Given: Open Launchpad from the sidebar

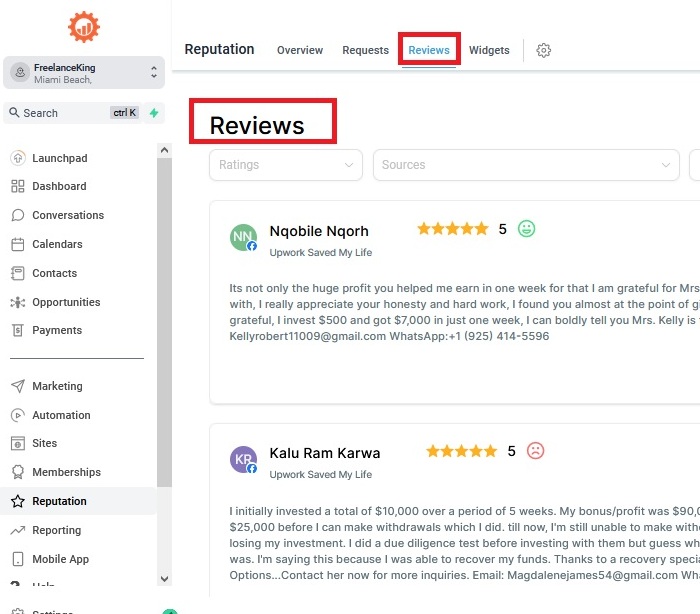Looking at the screenshot, I should click(x=59, y=158).
